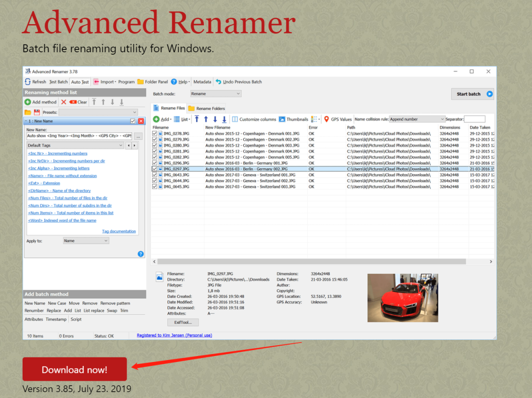532x398 pixels.
Task: Click the Import arrow icon
Action: (97, 82)
